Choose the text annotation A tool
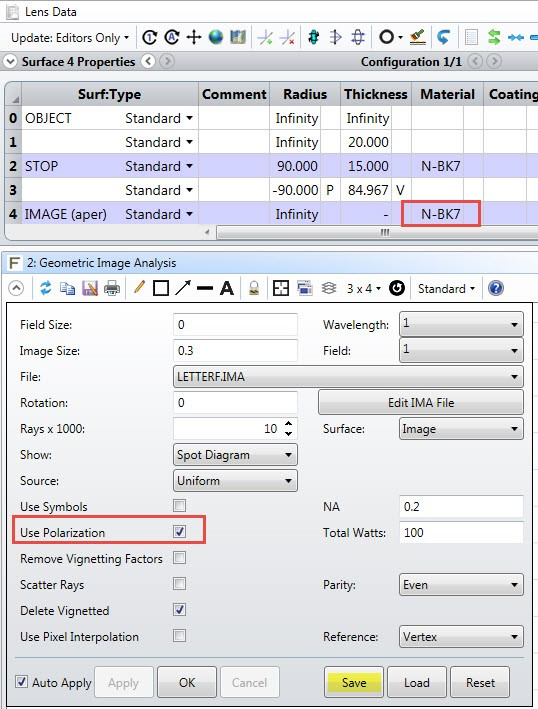Viewport: 538px width, 709px height. 227,288
